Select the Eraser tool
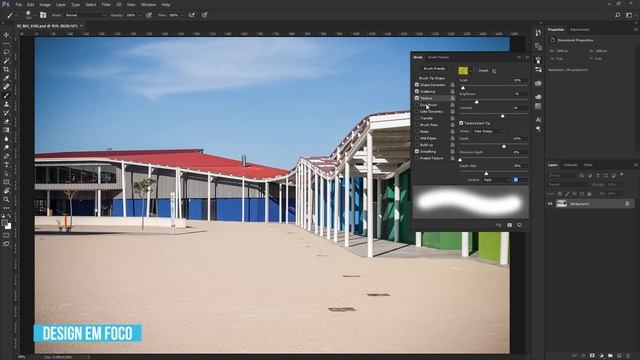Viewport: 640px width, 360px height. click(x=6, y=122)
